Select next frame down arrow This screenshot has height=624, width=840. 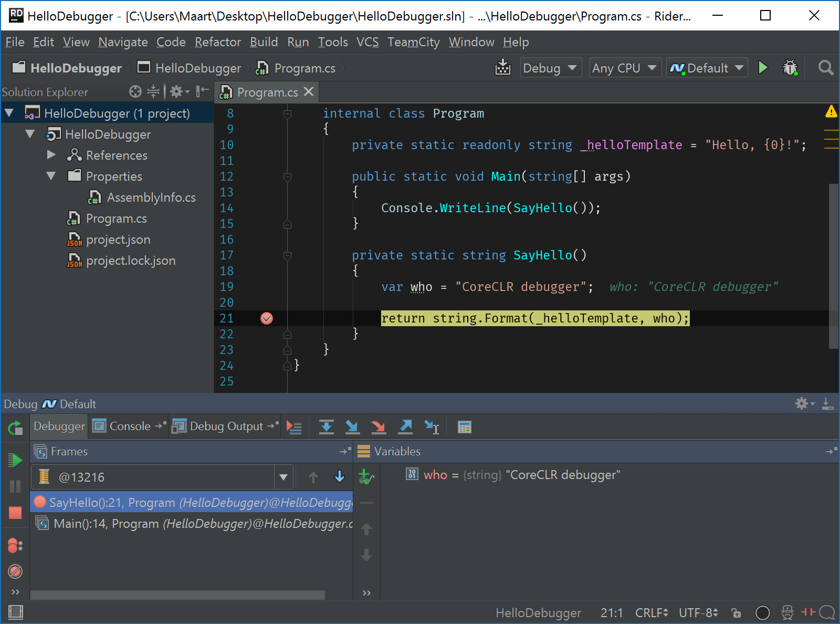(x=340, y=476)
